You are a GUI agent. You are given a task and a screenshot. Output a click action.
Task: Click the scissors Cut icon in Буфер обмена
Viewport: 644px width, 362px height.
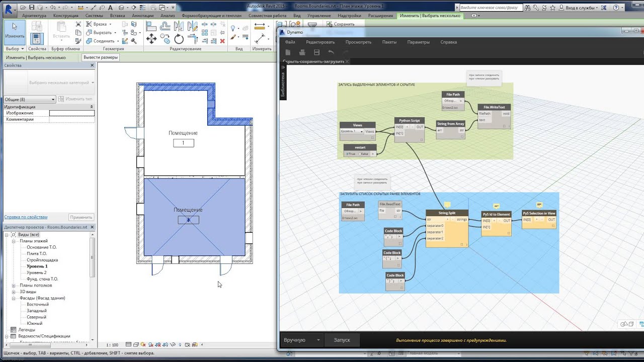(78, 24)
